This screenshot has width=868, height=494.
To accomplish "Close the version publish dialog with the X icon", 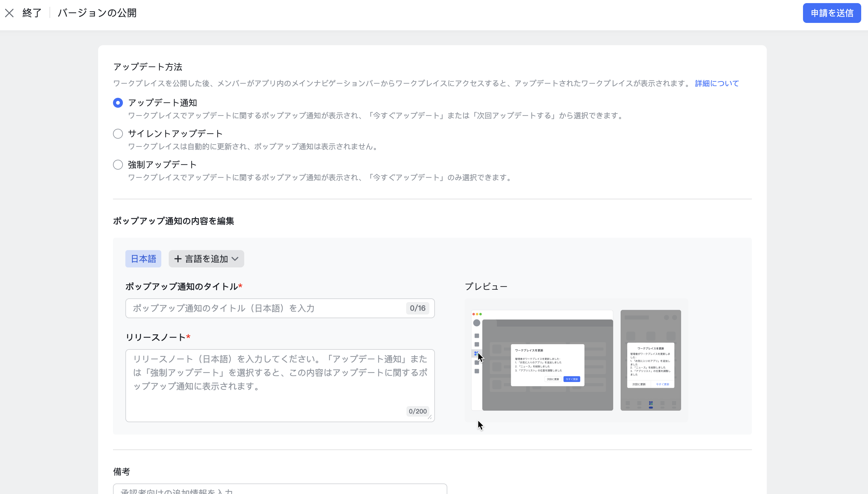I will coord(10,13).
